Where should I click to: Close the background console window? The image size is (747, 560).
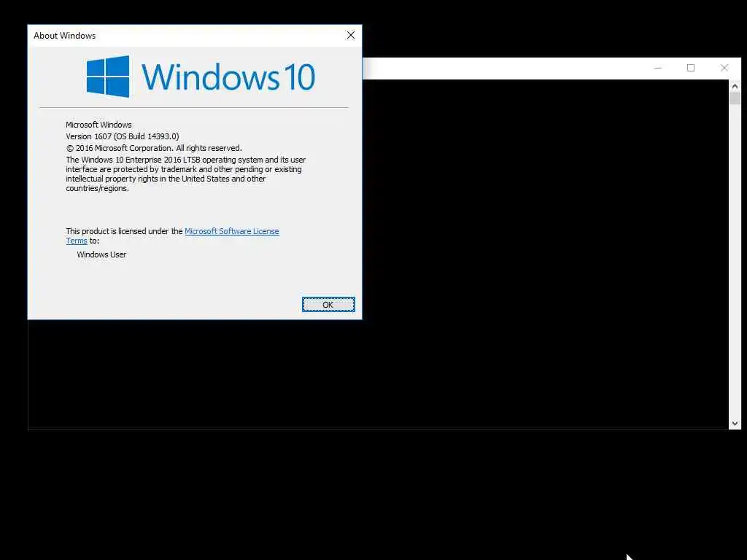pos(724,68)
